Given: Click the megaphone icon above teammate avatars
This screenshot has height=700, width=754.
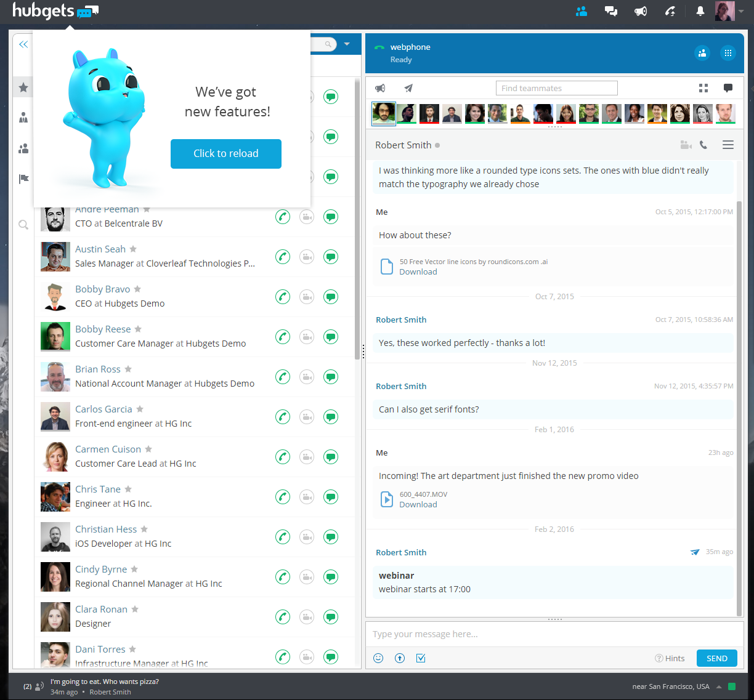Looking at the screenshot, I should [381, 88].
